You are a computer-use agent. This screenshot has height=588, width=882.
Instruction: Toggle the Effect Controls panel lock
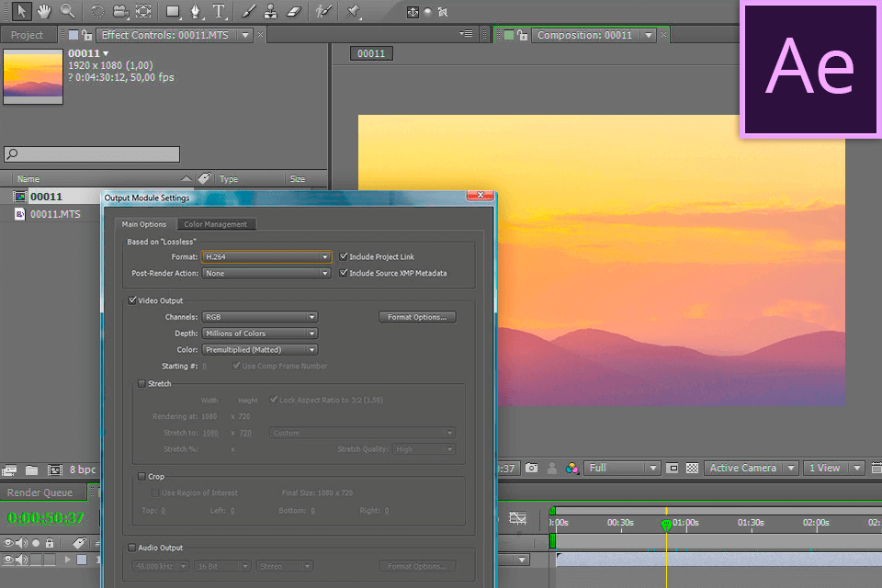click(x=86, y=35)
